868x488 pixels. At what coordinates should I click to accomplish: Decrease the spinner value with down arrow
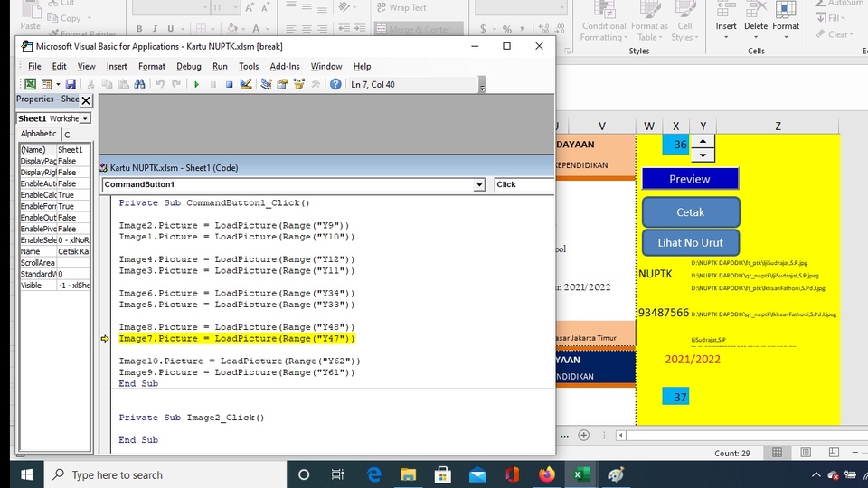[x=703, y=155]
